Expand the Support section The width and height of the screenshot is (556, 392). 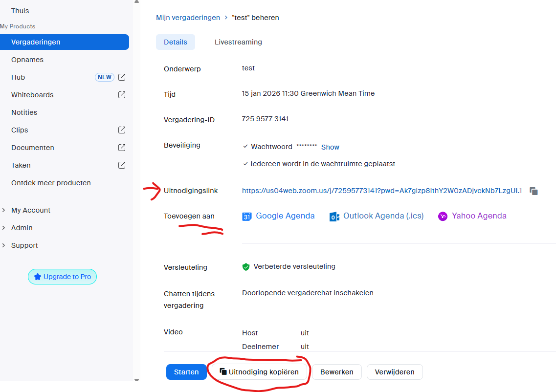pyautogui.click(x=4, y=245)
